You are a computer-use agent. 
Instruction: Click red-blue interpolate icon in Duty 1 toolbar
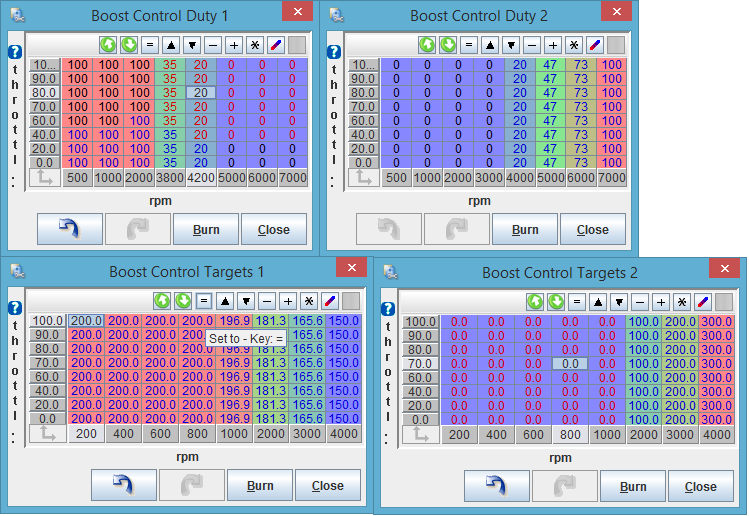coord(276,45)
